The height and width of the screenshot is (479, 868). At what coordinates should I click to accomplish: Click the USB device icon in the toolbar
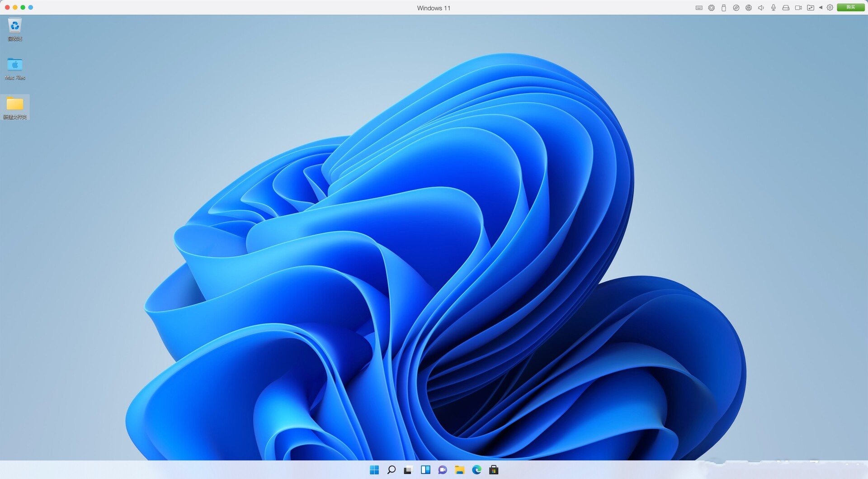point(723,8)
